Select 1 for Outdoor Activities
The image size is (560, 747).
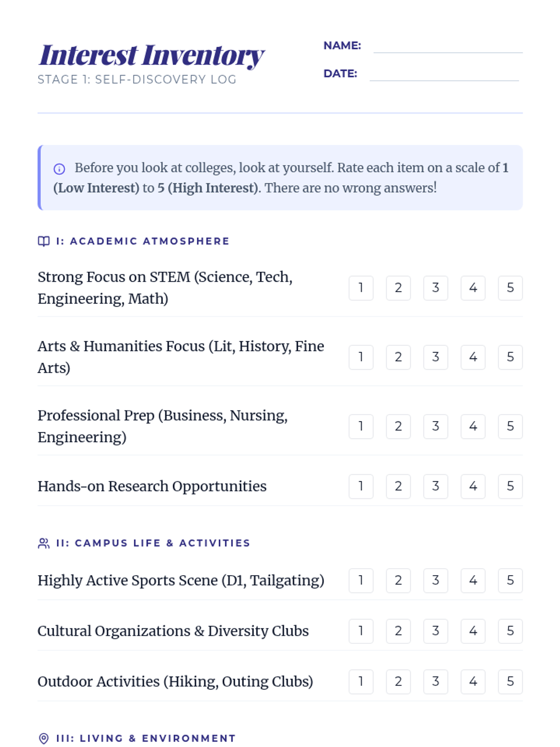(x=361, y=682)
